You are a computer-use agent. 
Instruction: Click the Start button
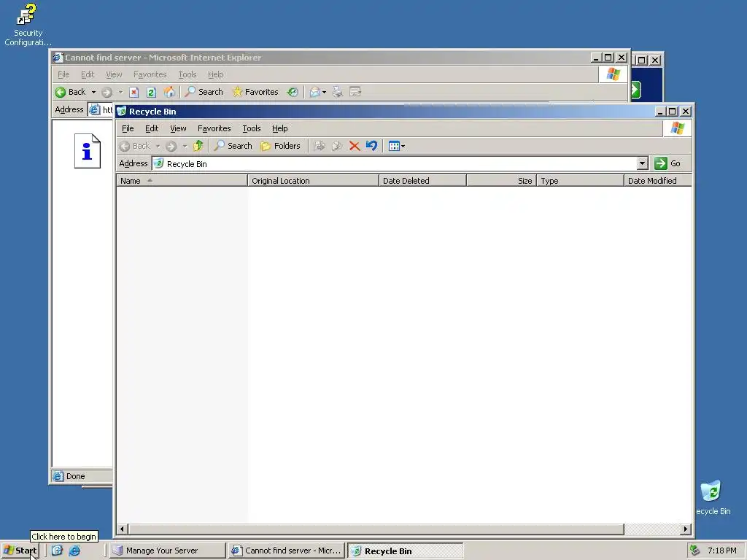[20, 551]
